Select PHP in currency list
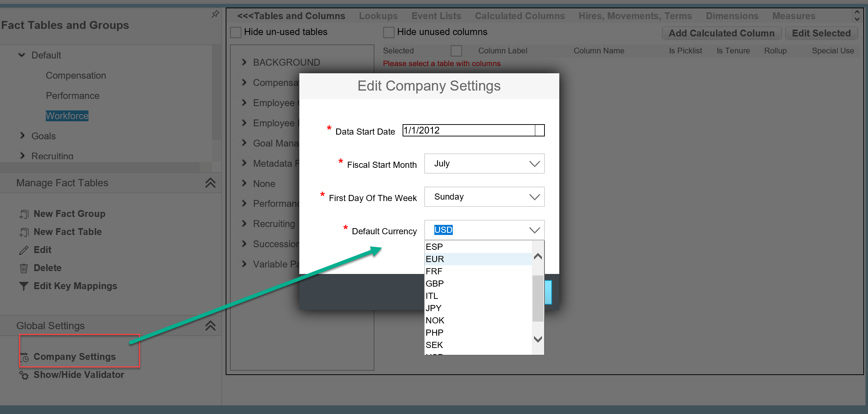Viewport: 868px width, 414px height. (478, 333)
